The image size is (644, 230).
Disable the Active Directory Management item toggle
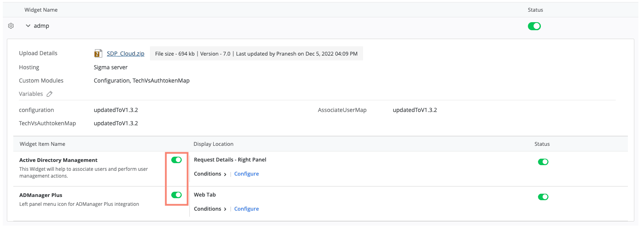pos(177,160)
